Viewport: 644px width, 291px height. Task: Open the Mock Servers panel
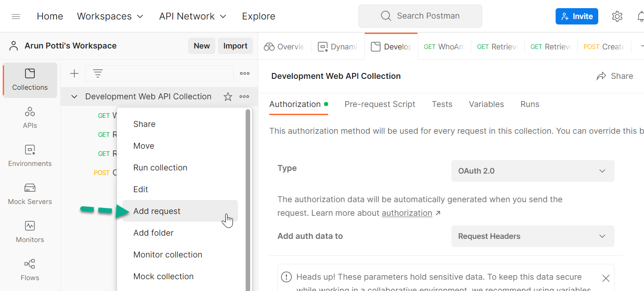[29, 194]
